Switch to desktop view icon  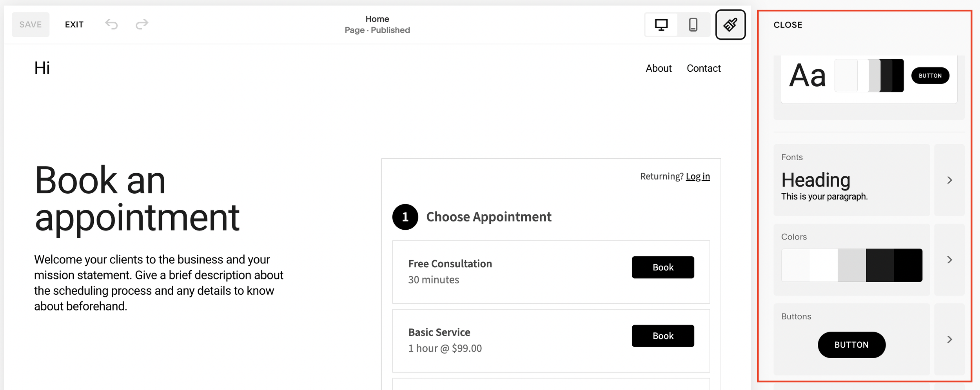pyautogui.click(x=661, y=25)
